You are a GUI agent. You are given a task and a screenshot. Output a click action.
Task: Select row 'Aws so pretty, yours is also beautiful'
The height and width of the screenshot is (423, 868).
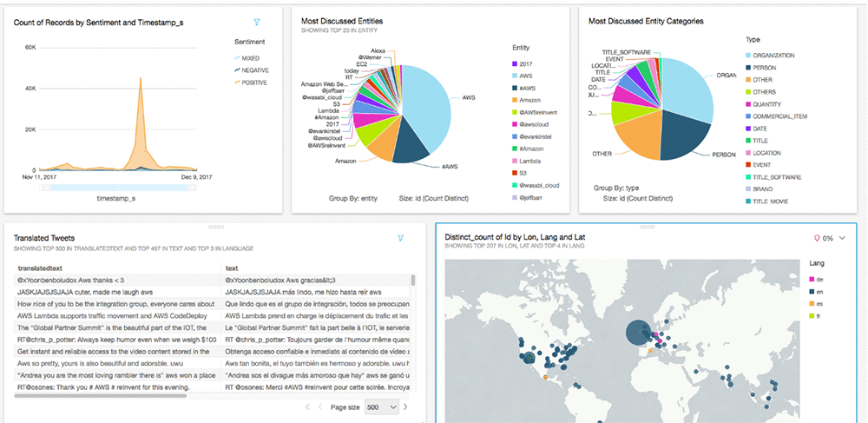pos(213,363)
